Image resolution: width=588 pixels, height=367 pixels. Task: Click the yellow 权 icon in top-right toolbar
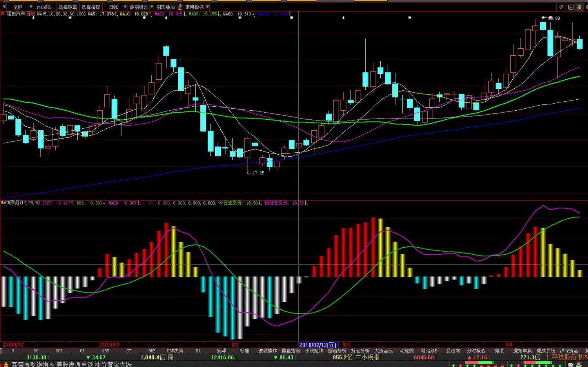point(579,7)
